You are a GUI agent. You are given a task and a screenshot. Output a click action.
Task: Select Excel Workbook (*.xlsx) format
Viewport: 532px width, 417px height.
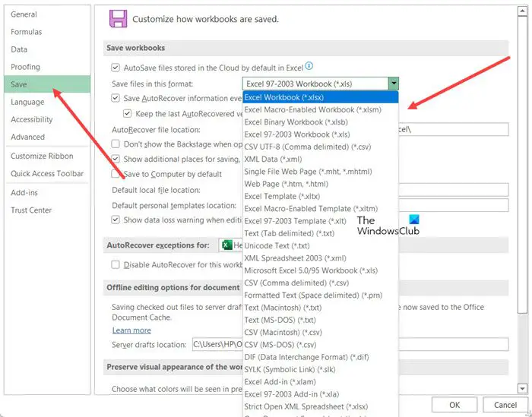(320, 97)
